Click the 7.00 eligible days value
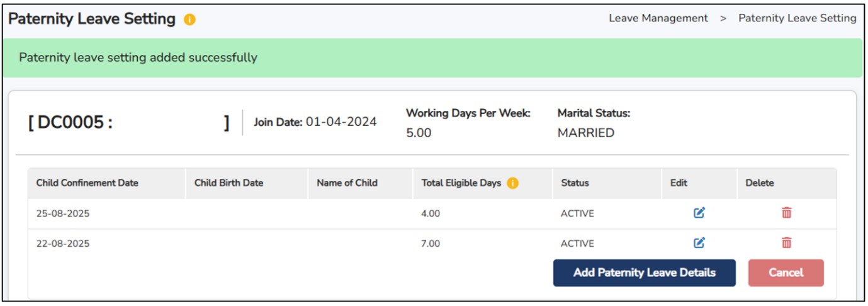Viewport: 868px width, 306px height. coord(431,244)
